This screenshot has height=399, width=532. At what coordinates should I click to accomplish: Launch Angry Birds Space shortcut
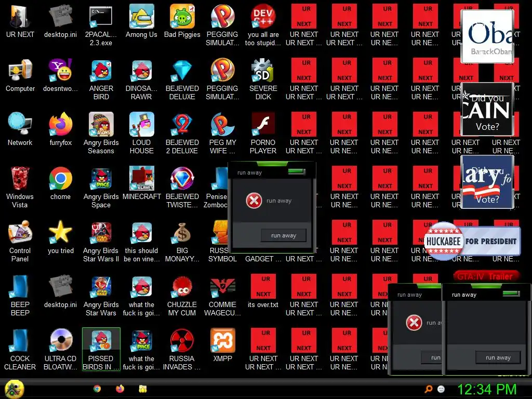(x=101, y=187)
